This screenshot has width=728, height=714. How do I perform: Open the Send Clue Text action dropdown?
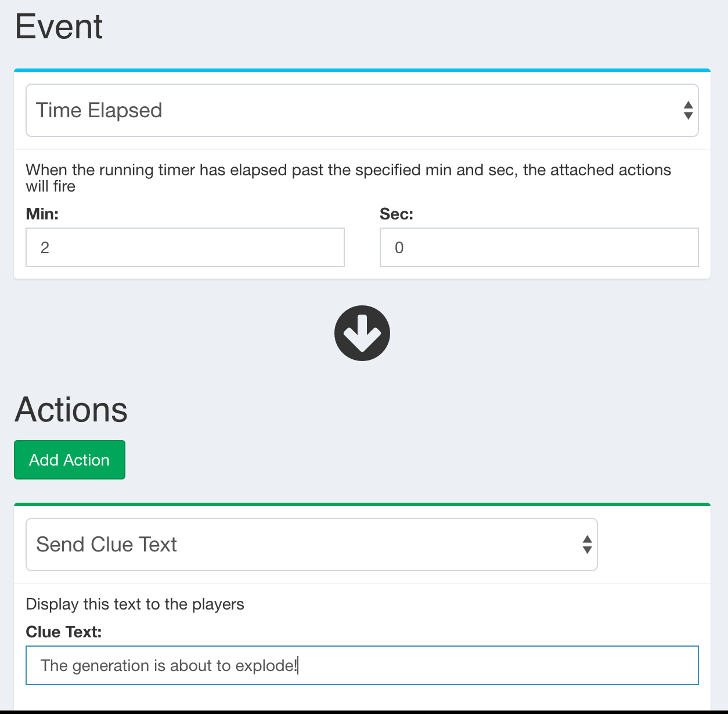tap(312, 544)
